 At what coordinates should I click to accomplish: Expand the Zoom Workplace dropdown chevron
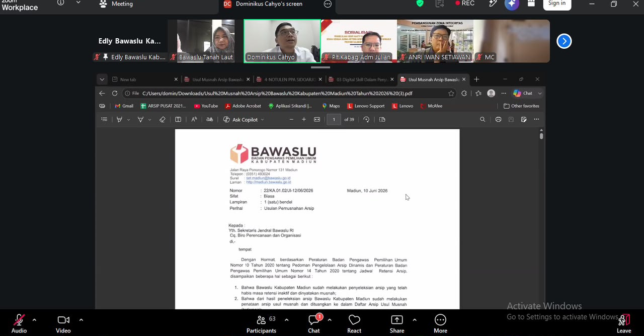coord(78,3)
